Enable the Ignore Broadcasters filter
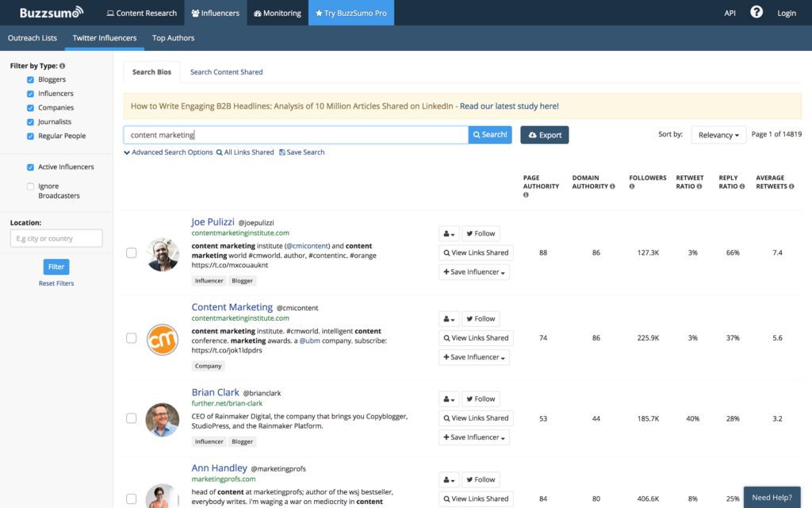Viewport: 812px width, 508px height. coord(29,186)
